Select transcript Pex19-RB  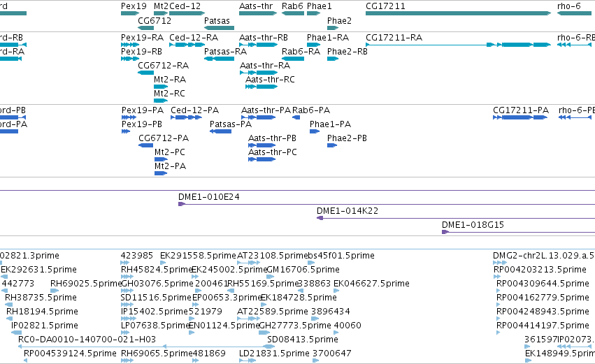pyautogui.click(x=130, y=59)
